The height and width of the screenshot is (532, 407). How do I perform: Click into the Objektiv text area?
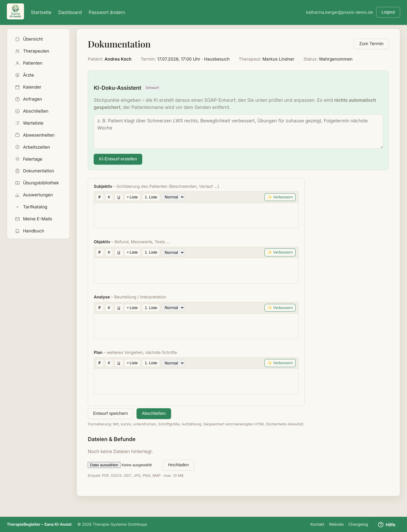pos(196,271)
